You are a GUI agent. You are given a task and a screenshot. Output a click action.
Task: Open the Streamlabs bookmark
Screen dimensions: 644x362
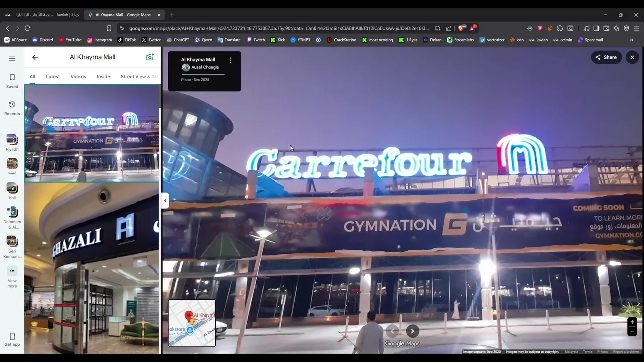(x=460, y=40)
